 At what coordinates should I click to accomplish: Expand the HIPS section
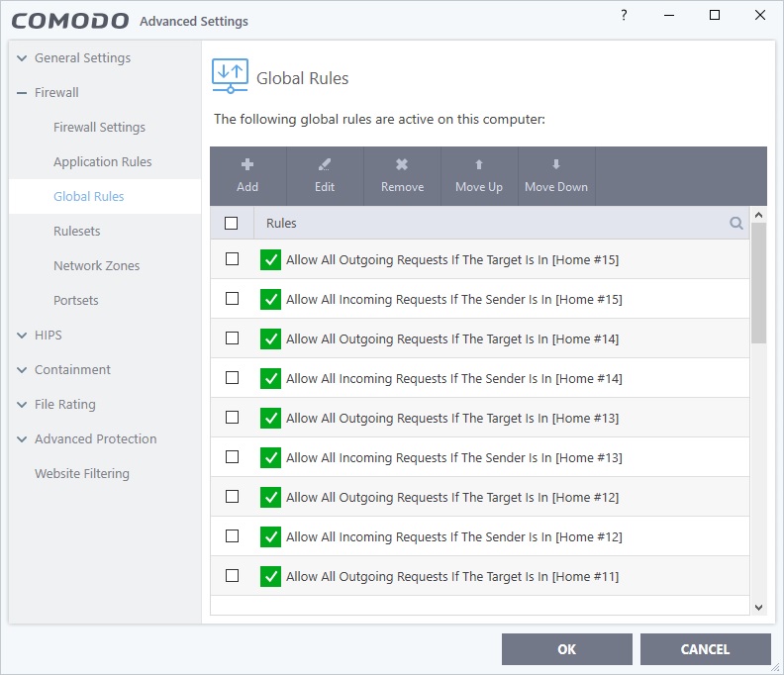pyautogui.click(x=23, y=336)
